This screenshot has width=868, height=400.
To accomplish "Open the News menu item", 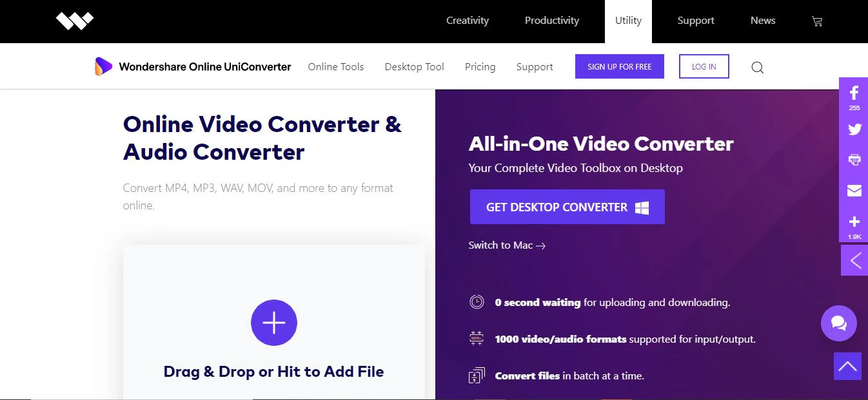I will click(763, 21).
